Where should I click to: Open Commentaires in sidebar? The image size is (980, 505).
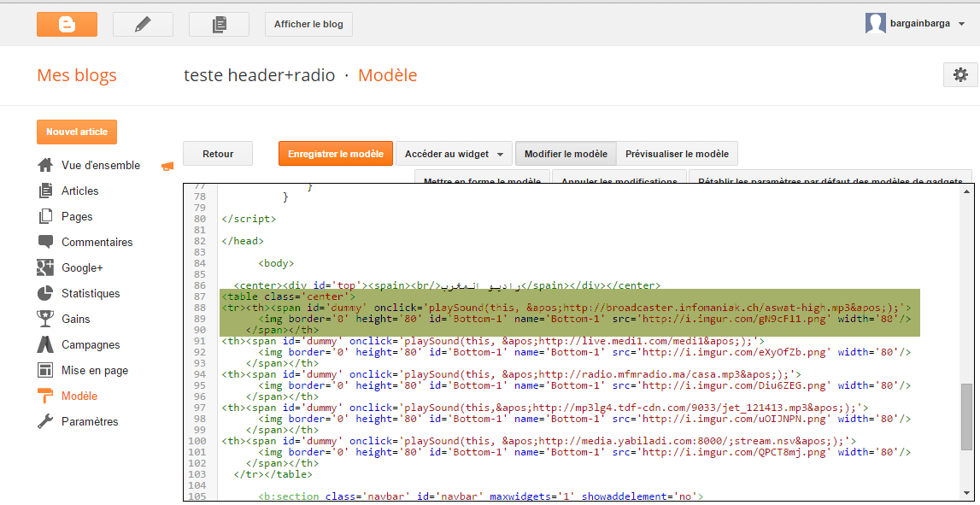[97, 243]
